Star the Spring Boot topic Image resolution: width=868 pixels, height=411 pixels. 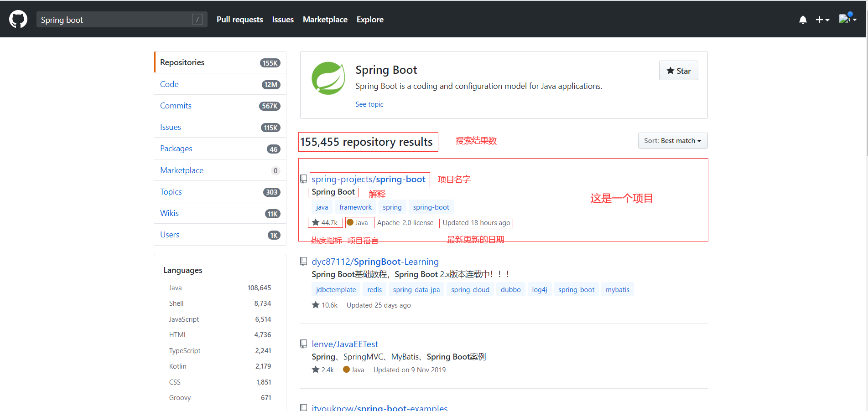coord(678,71)
